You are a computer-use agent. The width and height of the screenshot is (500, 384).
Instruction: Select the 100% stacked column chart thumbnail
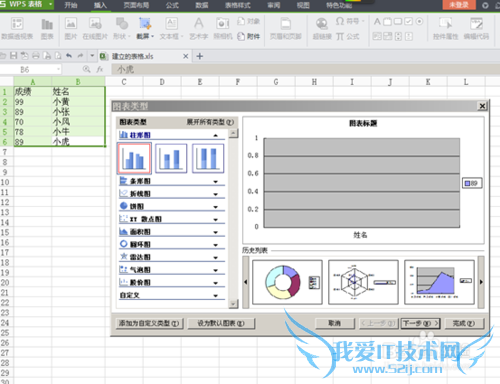coord(208,158)
